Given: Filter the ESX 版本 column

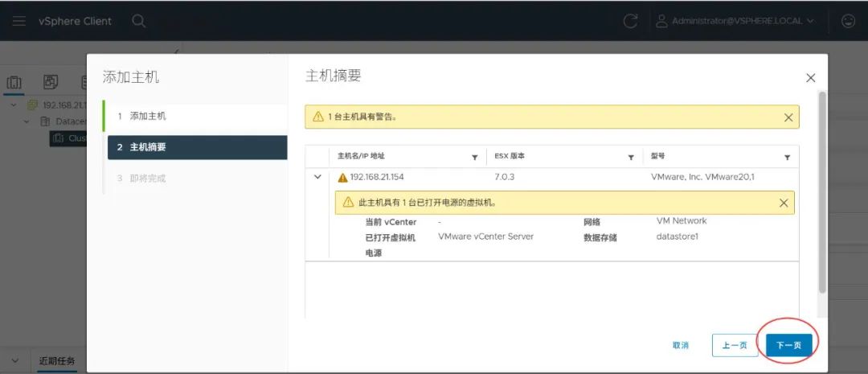Looking at the screenshot, I should [x=631, y=158].
